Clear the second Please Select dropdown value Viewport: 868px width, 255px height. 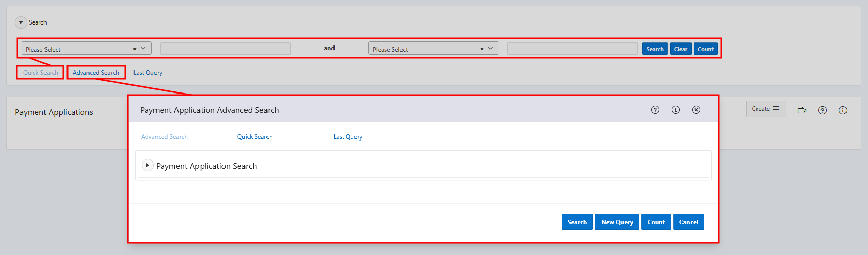tap(482, 49)
